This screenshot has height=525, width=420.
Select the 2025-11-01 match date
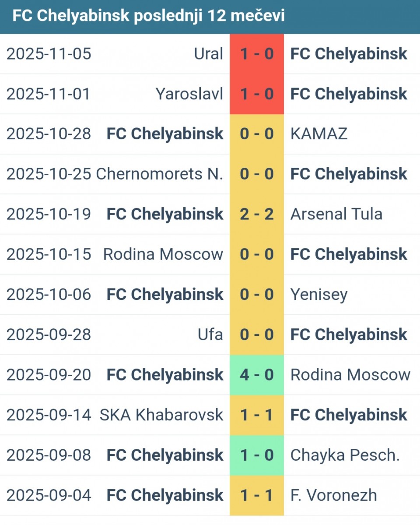(49, 94)
